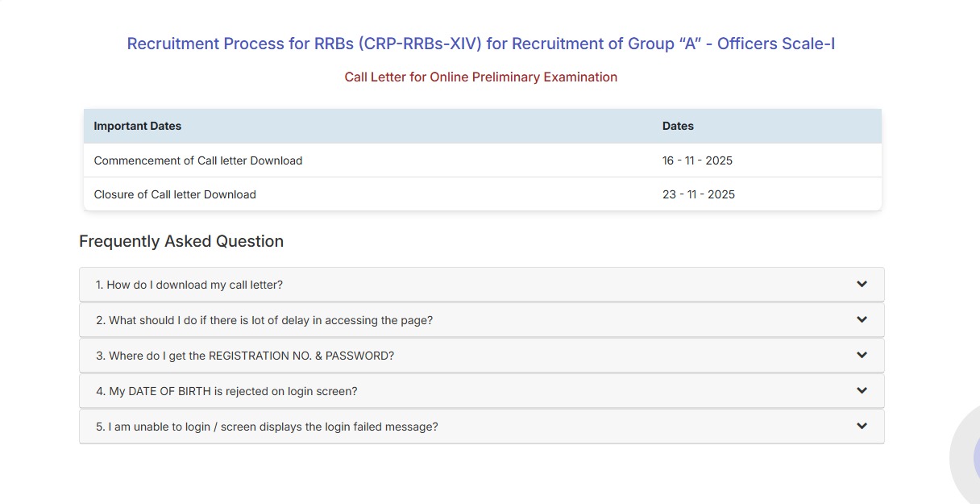The height and width of the screenshot is (504, 980).
Task: Open chevron for REGISTRATION NO. & PASSWORD question
Action: [862, 355]
